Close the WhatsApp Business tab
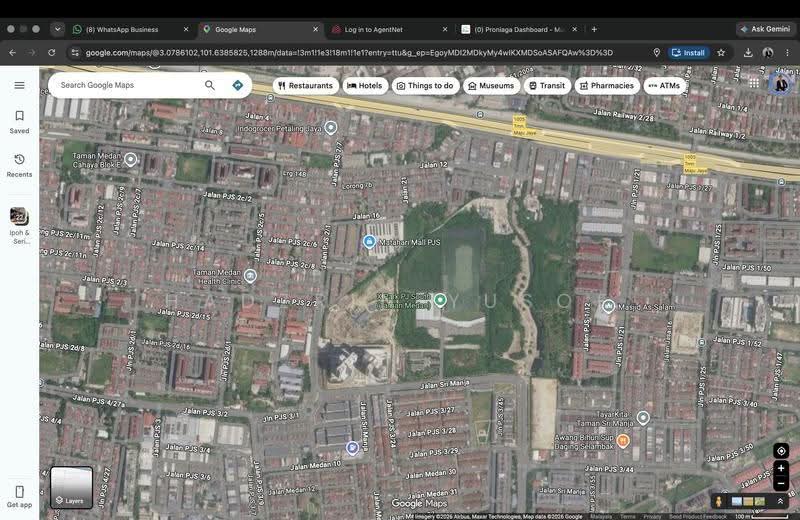 point(186,30)
